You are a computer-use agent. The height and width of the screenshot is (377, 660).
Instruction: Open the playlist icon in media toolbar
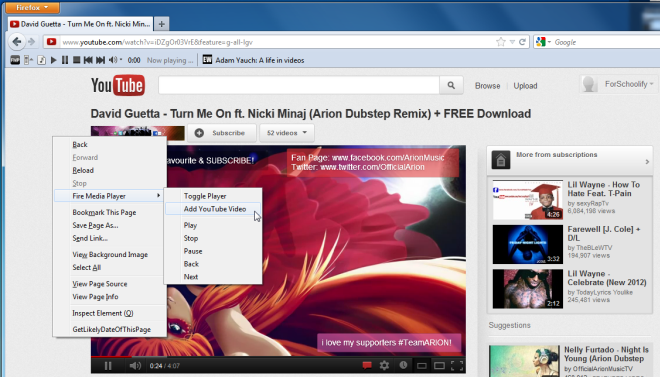tap(28, 60)
